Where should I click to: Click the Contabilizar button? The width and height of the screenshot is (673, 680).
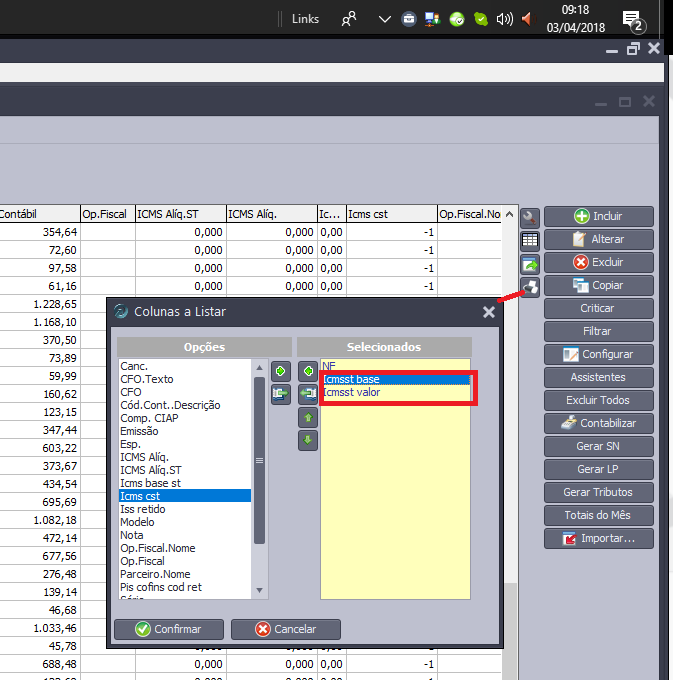click(598, 423)
